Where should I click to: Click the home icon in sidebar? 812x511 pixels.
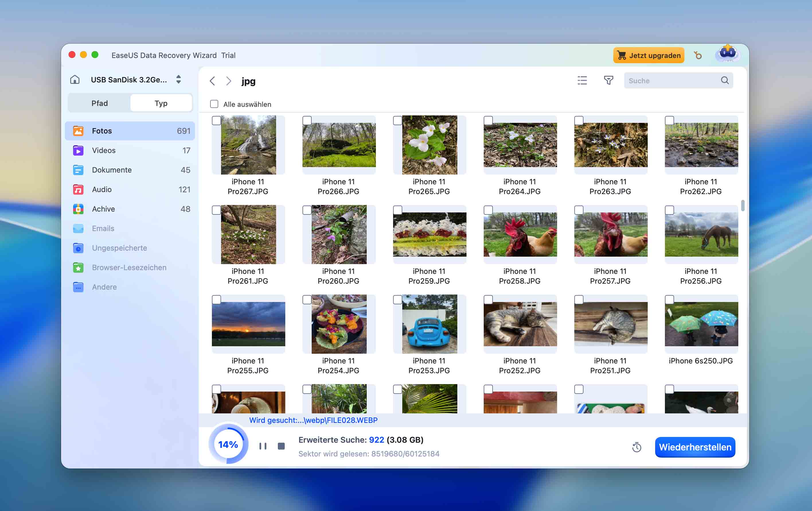75,80
